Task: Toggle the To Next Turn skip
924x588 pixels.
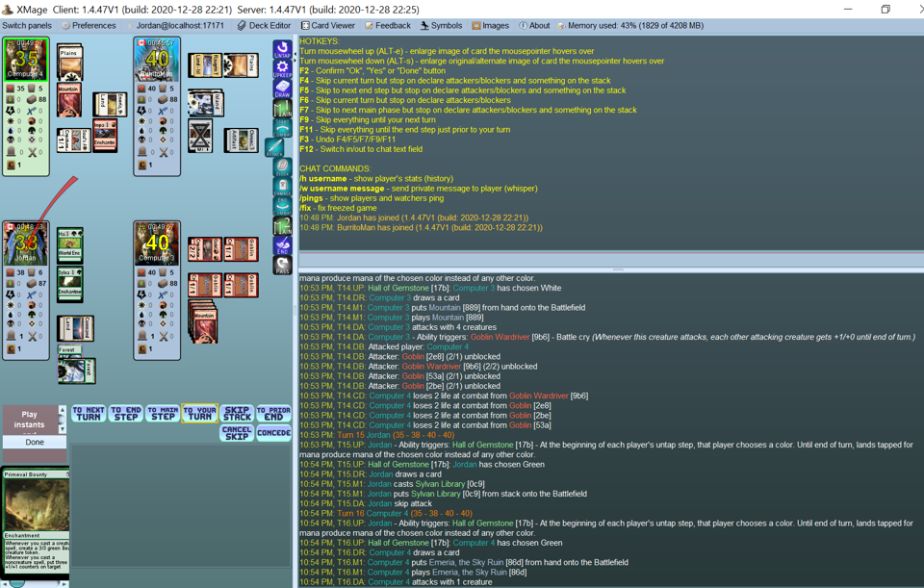Action: point(89,414)
